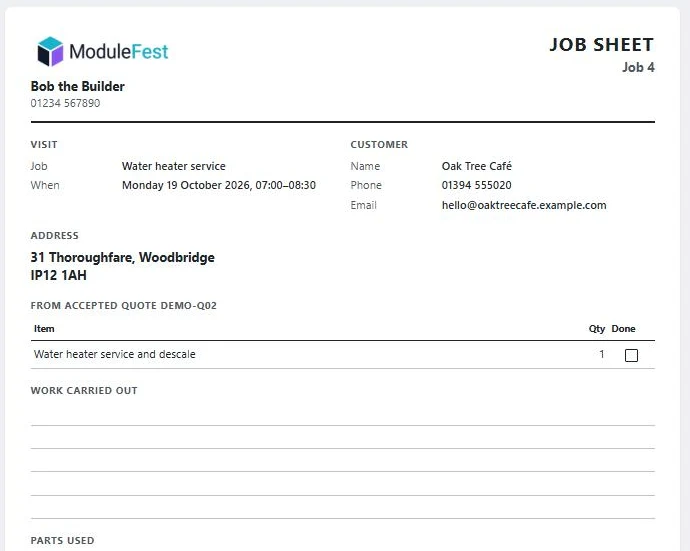Click the ModuleFest cube logo
The image size is (690, 551).
(50, 51)
